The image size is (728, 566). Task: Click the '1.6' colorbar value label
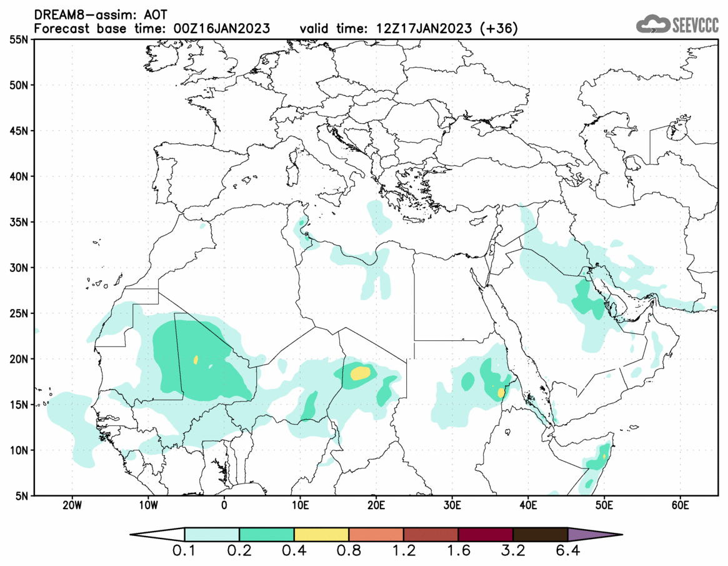click(458, 551)
